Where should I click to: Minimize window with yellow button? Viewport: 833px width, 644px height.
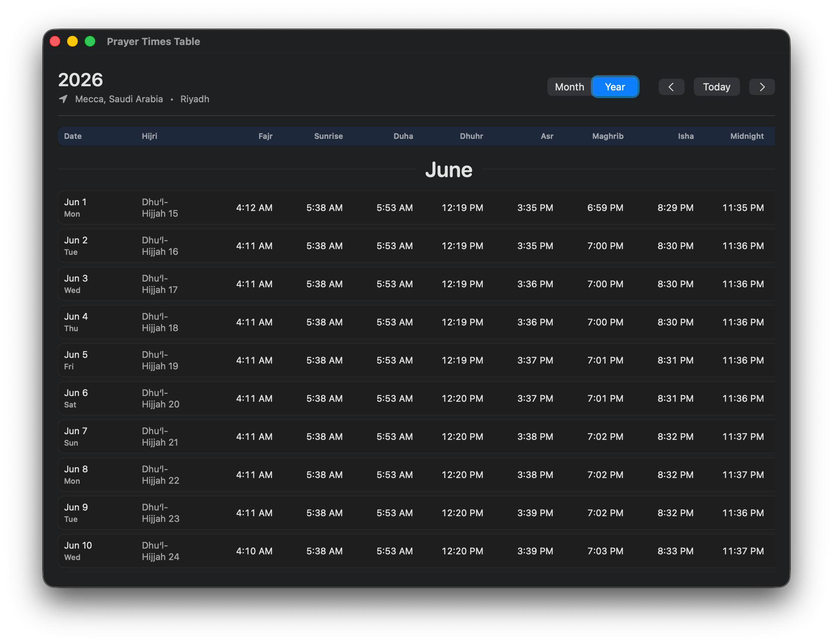tap(72, 41)
